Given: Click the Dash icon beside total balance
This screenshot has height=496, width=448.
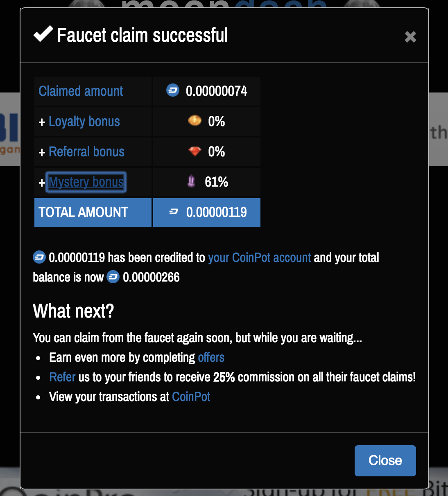Looking at the screenshot, I should (113, 277).
